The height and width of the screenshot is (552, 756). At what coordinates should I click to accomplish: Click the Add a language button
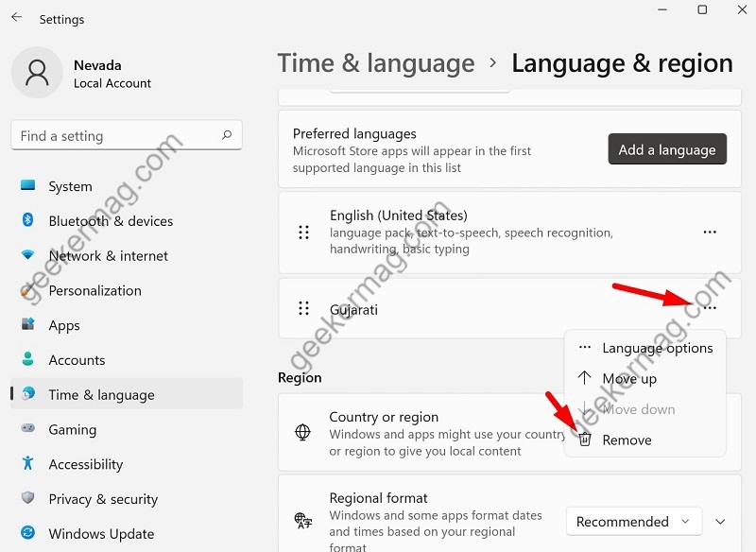click(667, 149)
